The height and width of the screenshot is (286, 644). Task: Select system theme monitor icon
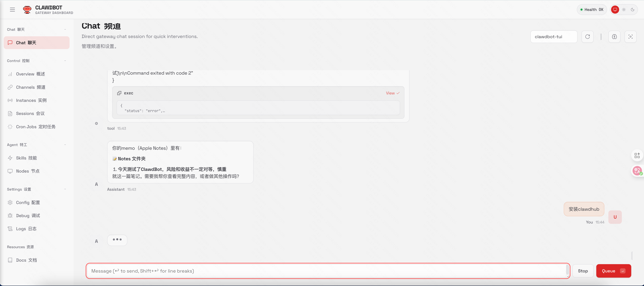tap(615, 10)
